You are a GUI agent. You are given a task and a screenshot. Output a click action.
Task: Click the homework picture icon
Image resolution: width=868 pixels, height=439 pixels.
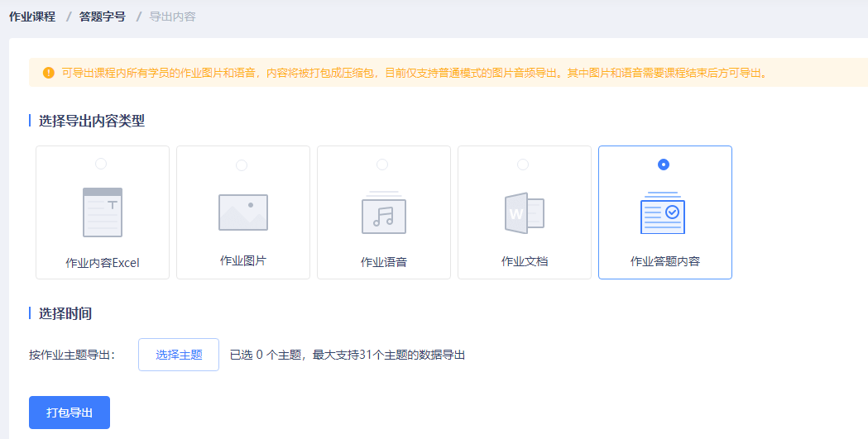[x=243, y=212]
